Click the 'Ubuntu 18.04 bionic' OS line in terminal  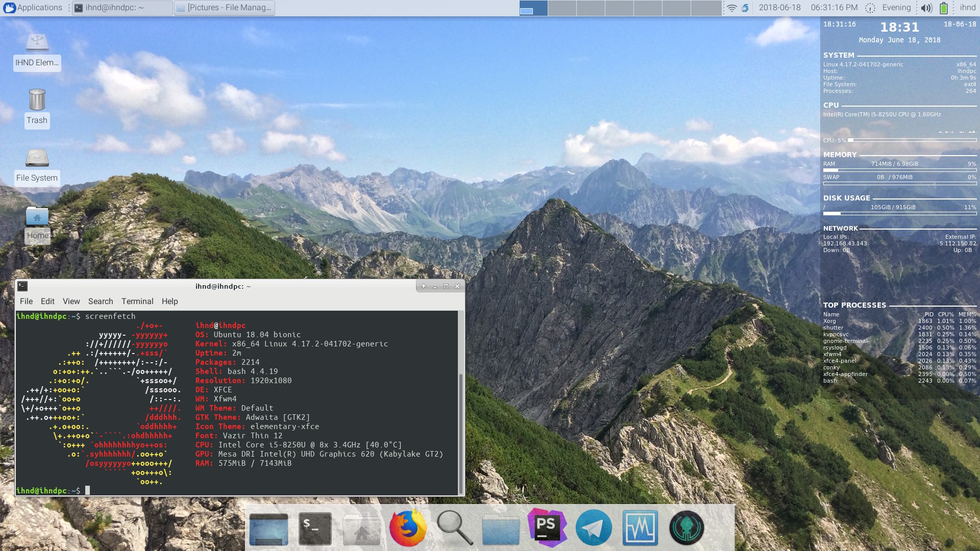[x=257, y=335]
